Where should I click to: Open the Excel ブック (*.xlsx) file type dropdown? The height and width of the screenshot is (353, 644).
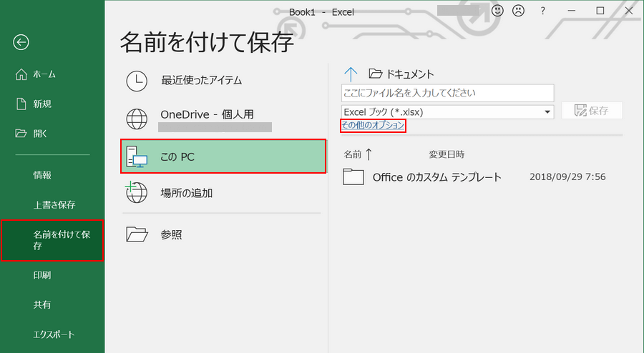click(448, 112)
